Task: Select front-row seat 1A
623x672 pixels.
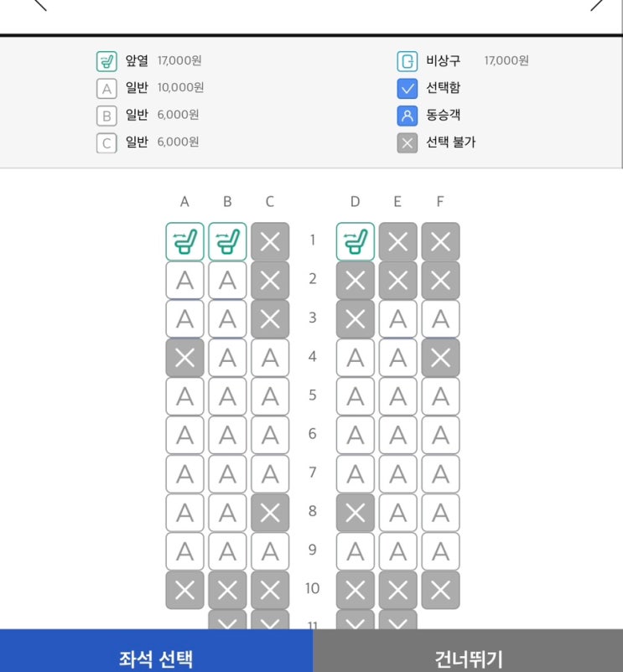Action: click(x=184, y=241)
